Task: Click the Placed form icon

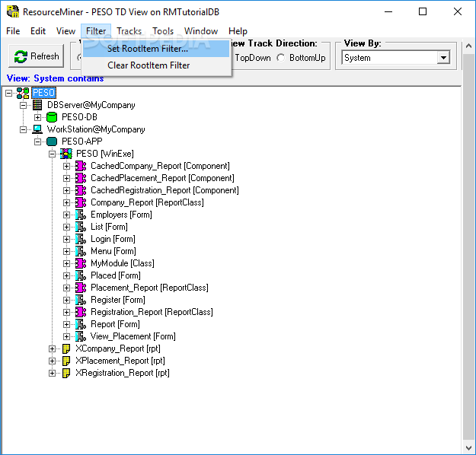Action: pyautogui.click(x=81, y=275)
